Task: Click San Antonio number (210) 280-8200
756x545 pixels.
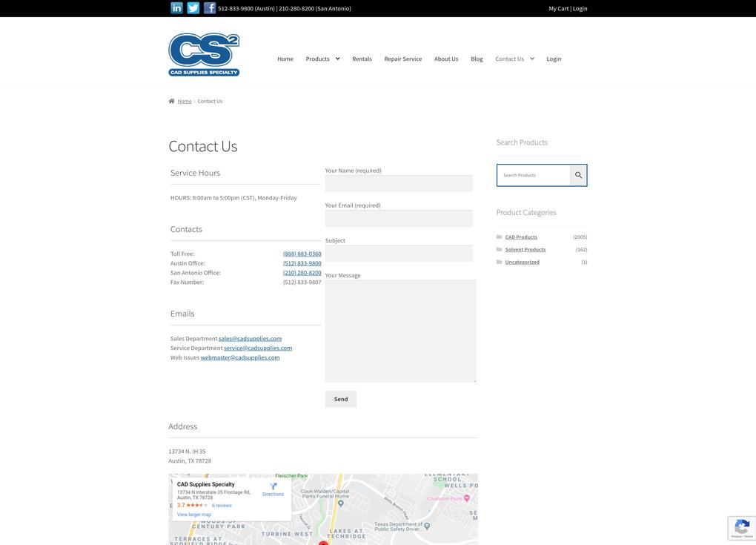Action: 302,273
